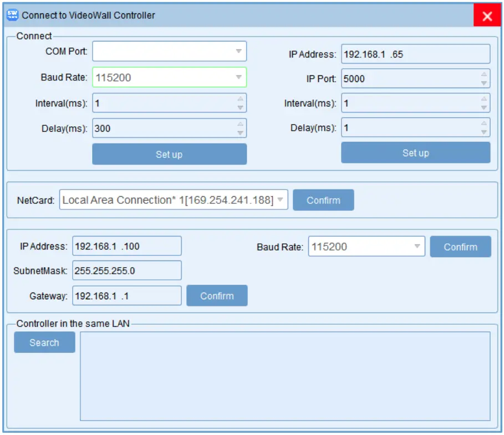Search for controllers in the same LAN
Image resolution: width=504 pixels, height=435 pixels.
pyautogui.click(x=44, y=342)
